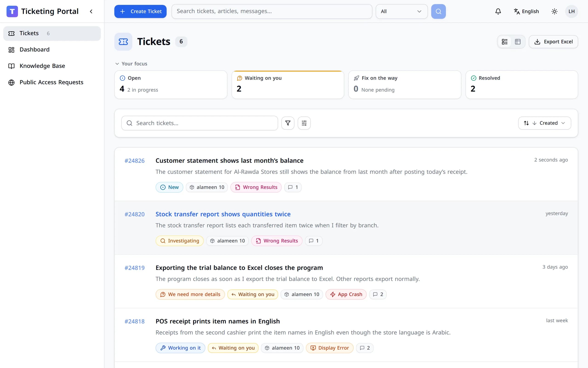Open Public Access Requests
588x368 pixels.
click(52, 82)
